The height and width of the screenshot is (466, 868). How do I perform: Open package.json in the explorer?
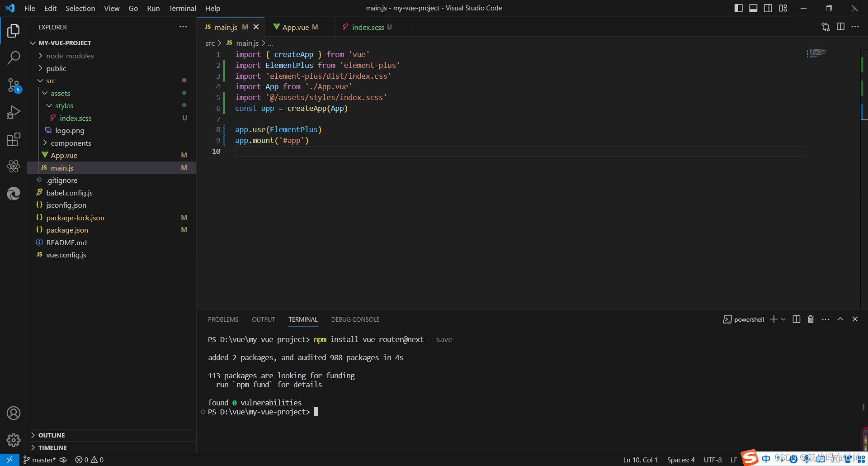pyautogui.click(x=112, y=230)
